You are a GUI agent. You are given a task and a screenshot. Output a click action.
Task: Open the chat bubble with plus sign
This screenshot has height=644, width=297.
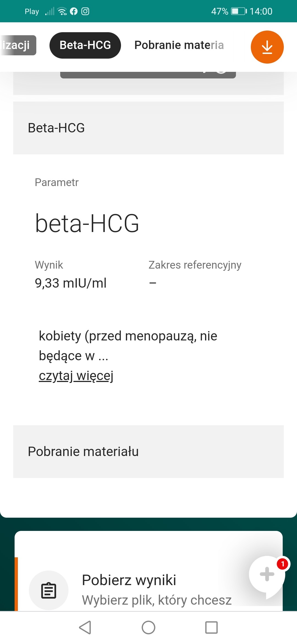[x=266, y=574]
